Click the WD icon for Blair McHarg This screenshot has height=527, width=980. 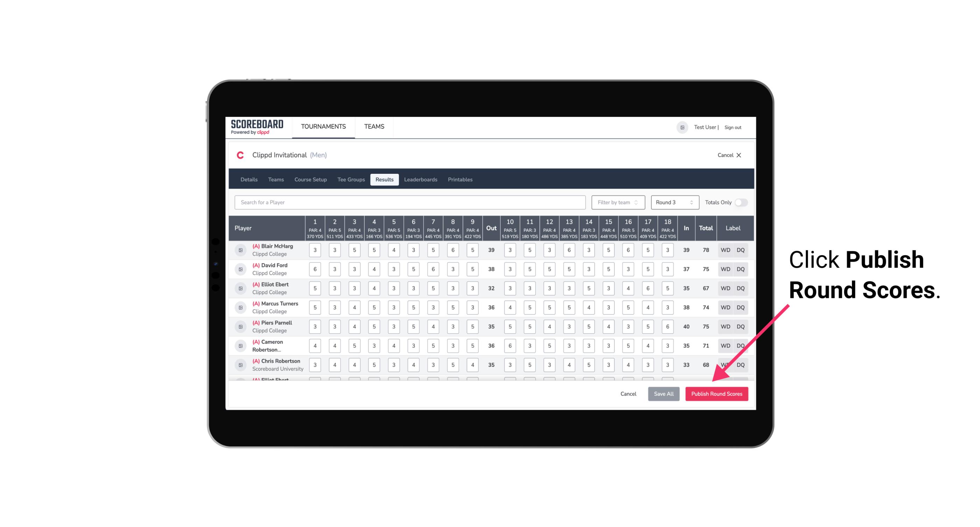pyautogui.click(x=726, y=250)
